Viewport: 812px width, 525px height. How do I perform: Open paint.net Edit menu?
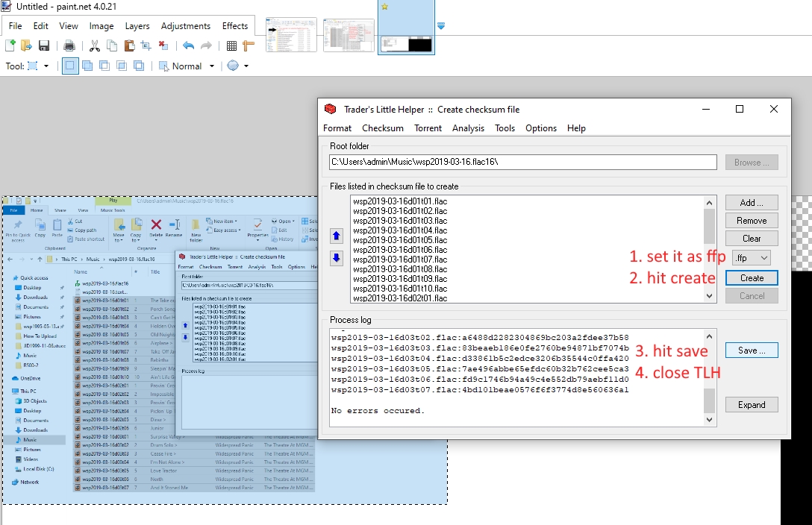coord(40,26)
